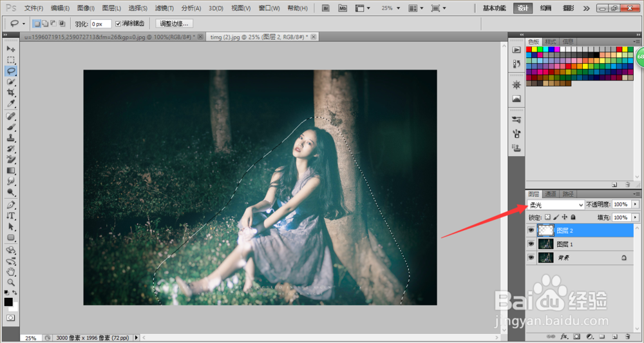
Task: Delete layer trash icon
Action: point(627,337)
